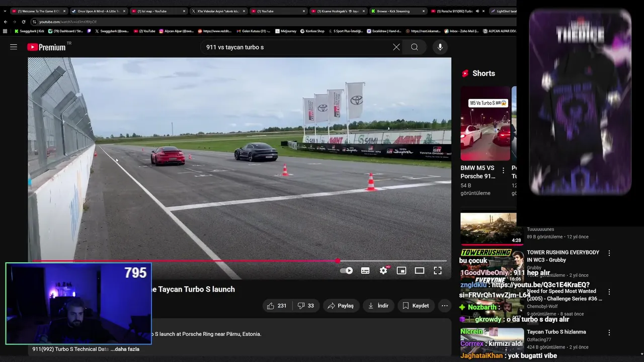Enter fullscreen in the video player

pos(438,270)
